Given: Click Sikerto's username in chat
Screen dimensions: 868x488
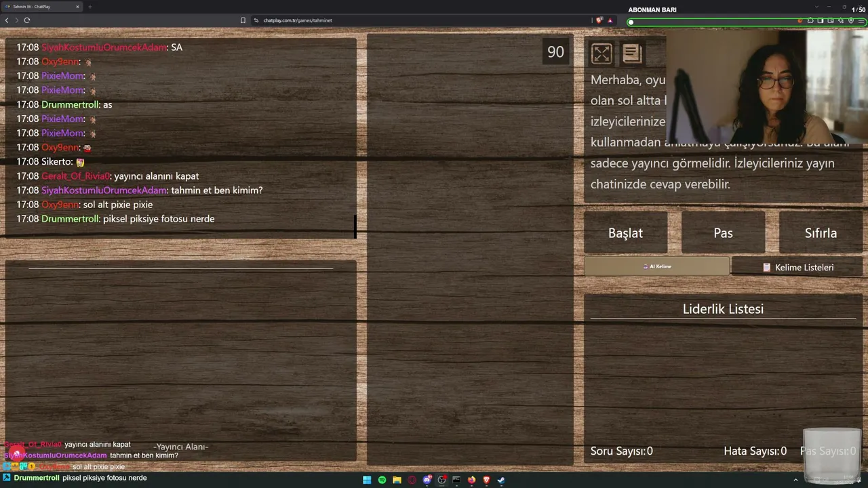Looking at the screenshot, I should [x=56, y=162].
